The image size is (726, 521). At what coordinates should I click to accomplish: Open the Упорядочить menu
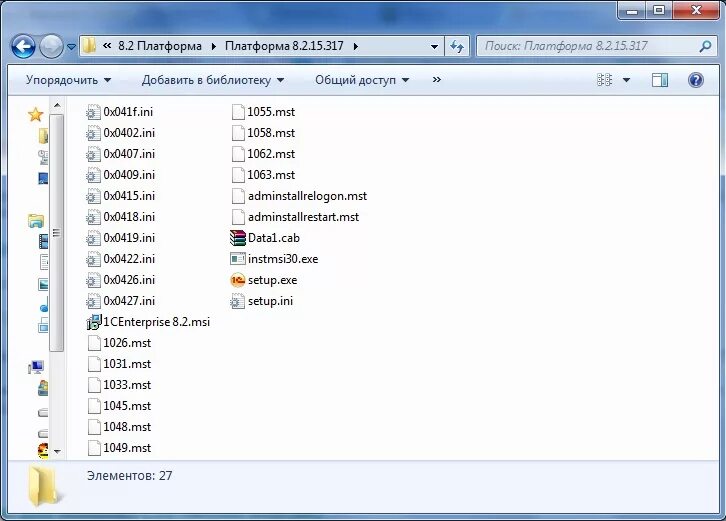pyautogui.click(x=69, y=80)
